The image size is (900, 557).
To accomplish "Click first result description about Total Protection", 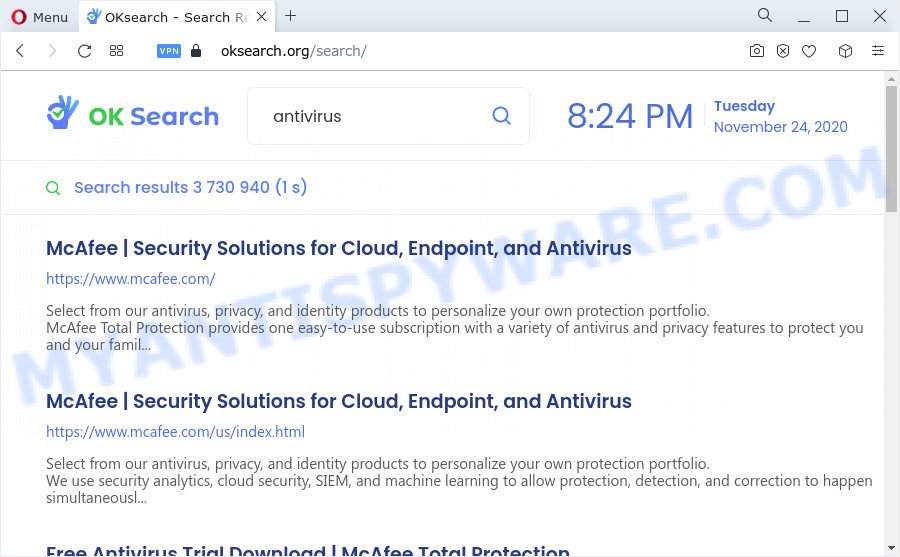I will 455,328.
